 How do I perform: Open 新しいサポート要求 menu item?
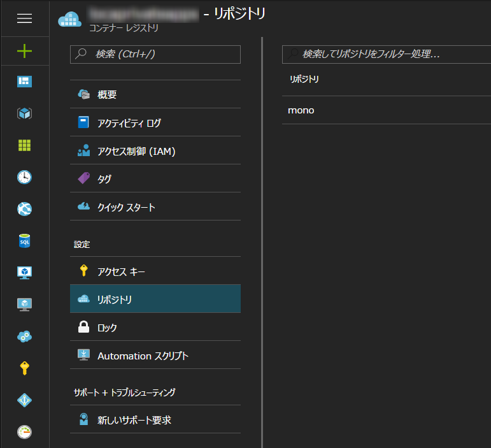click(155, 419)
